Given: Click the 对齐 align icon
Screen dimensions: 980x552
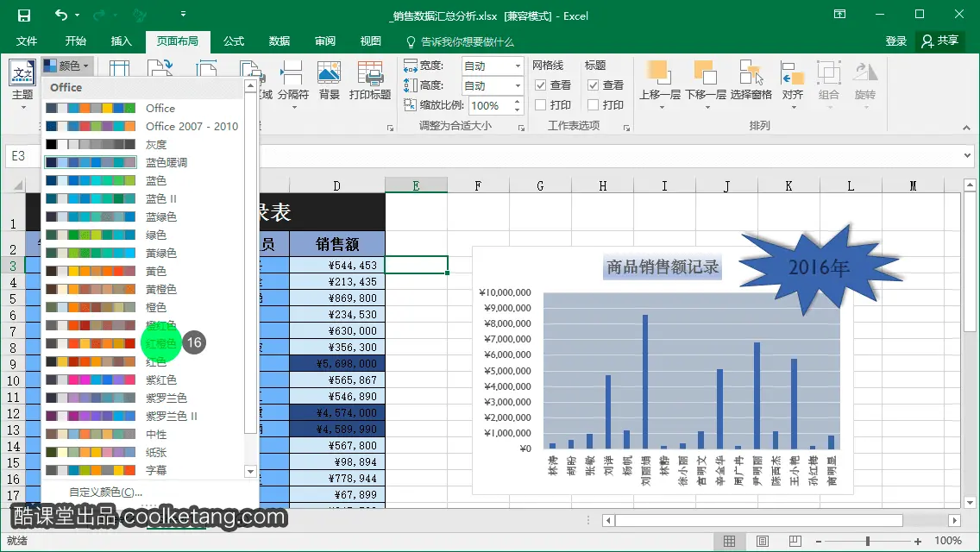Looking at the screenshot, I should coord(793,85).
